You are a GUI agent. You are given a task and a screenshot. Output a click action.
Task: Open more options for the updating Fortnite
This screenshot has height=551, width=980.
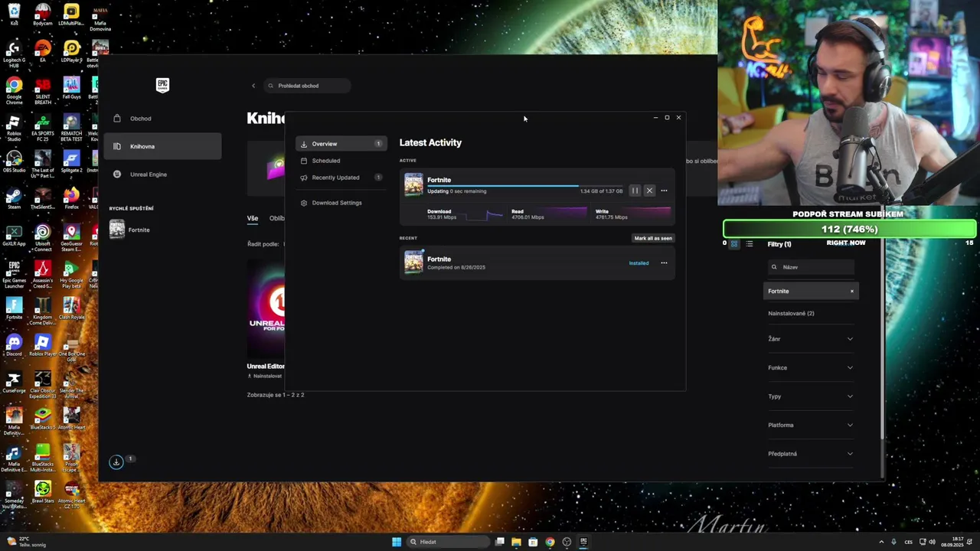pyautogui.click(x=664, y=191)
